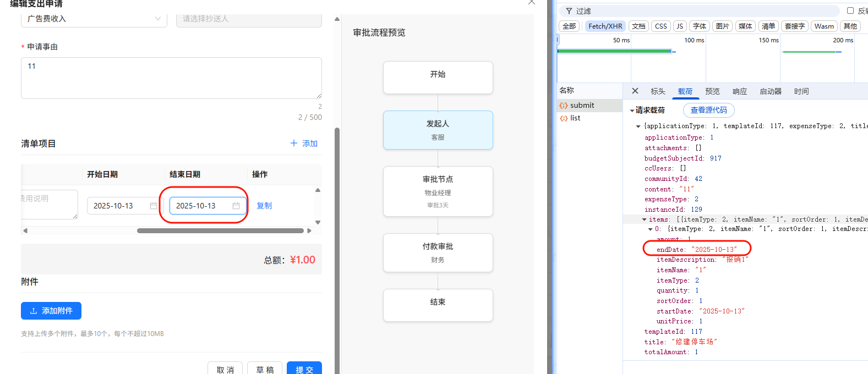Close the DevTools request detail panel
This screenshot has width=868, height=374.
[x=635, y=91]
